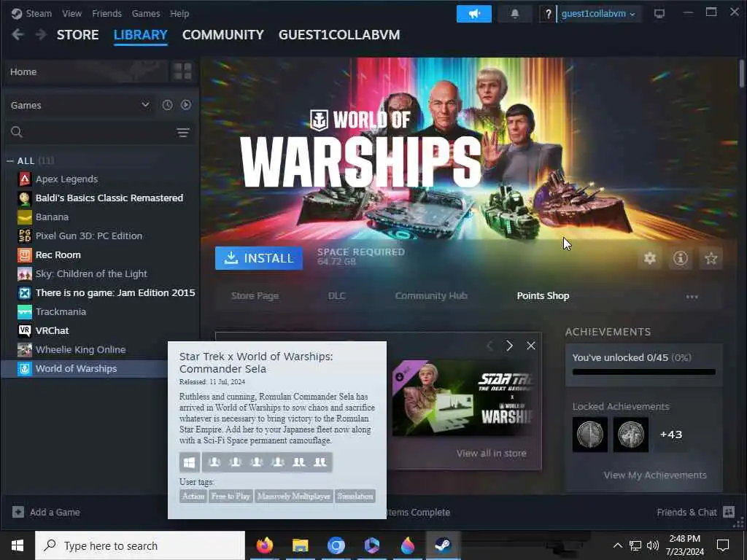Image resolution: width=747 pixels, height=560 pixels.
Task: Show next DLC with right chevron
Action: pyautogui.click(x=509, y=346)
